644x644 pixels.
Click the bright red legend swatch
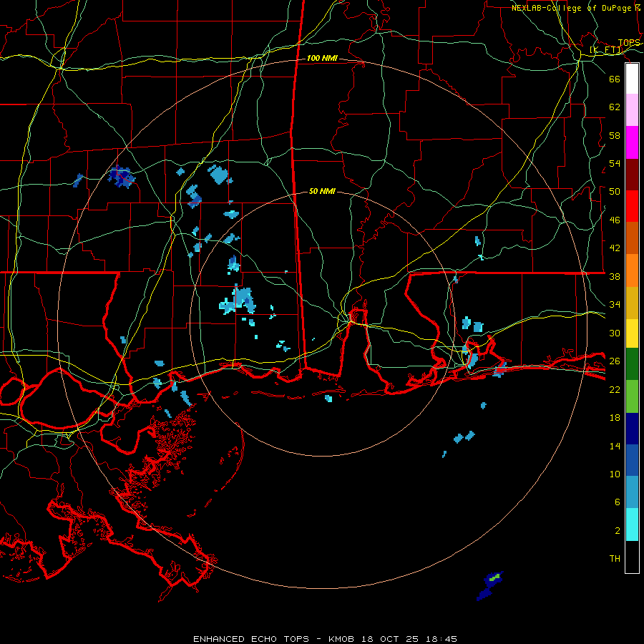pos(632,206)
